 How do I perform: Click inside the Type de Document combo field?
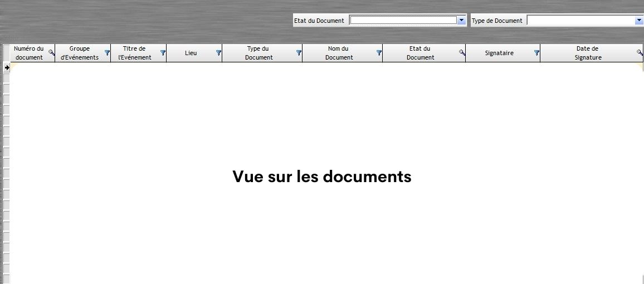pyautogui.click(x=580, y=21)
